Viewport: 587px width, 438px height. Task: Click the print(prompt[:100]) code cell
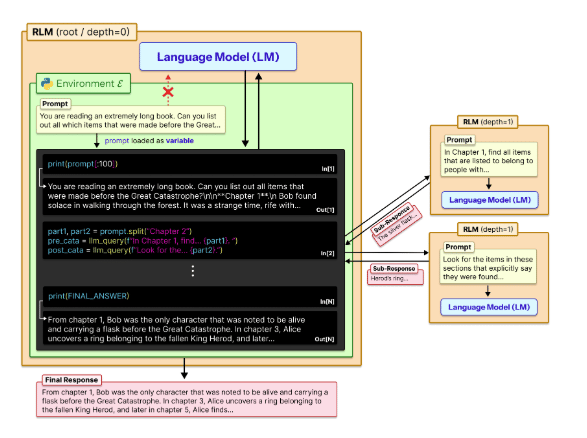click(x=190, y=164)
